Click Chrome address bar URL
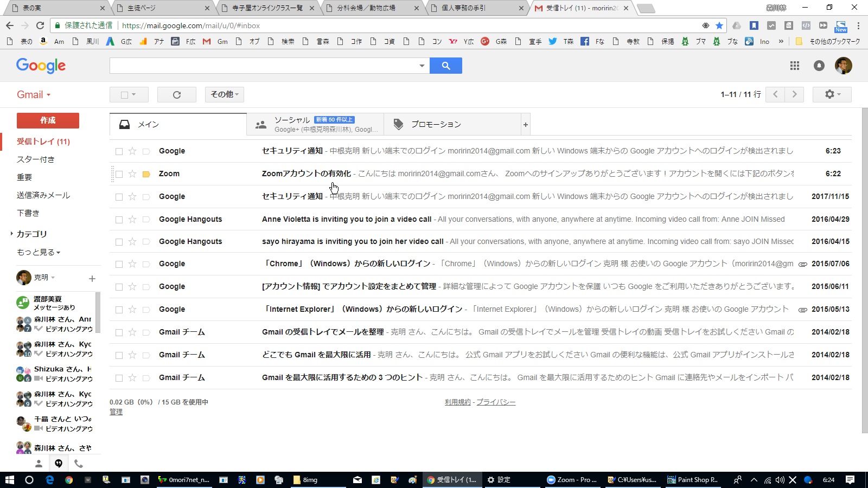868x488 pixels. click(x=191, y=25)
